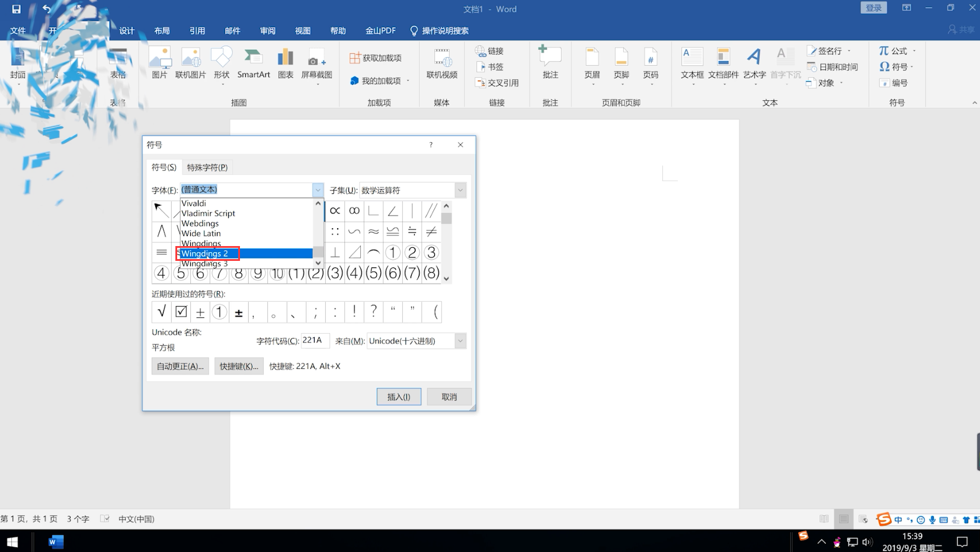Open the References ribbon tab
Screen dimensions: 980x552
[197, 31]
